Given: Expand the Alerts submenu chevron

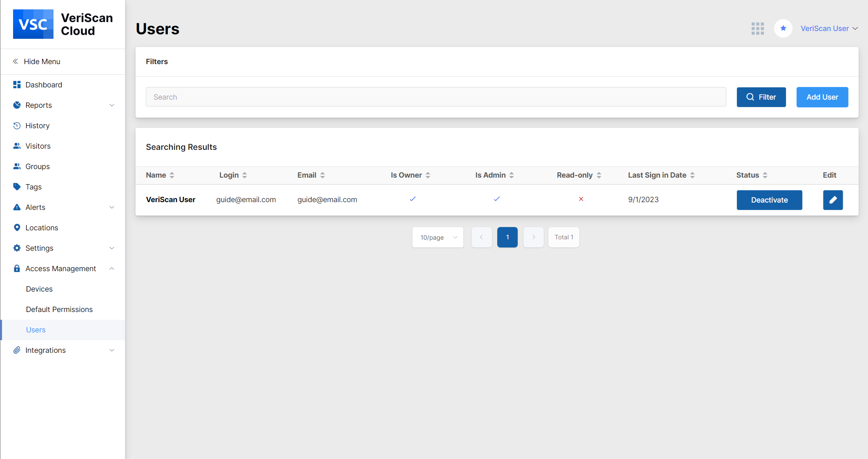Looking at the screenshot, I should 112,207.
